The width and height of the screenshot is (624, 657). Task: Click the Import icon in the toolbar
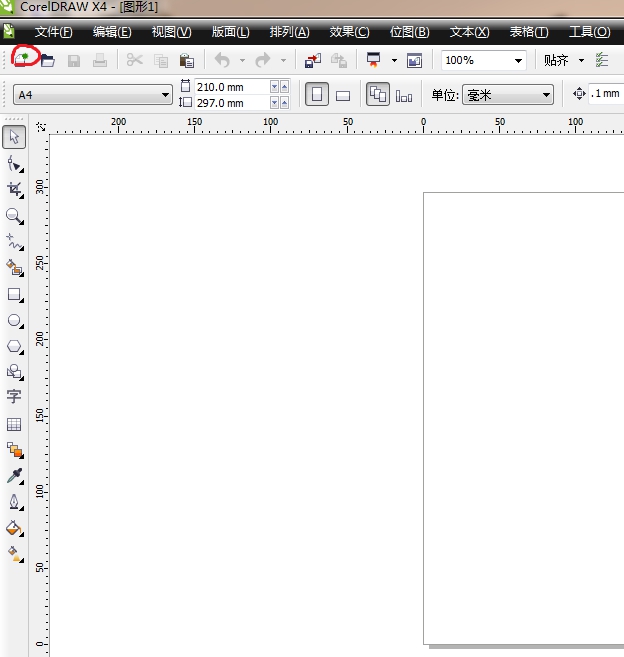(x=313, y=61)
